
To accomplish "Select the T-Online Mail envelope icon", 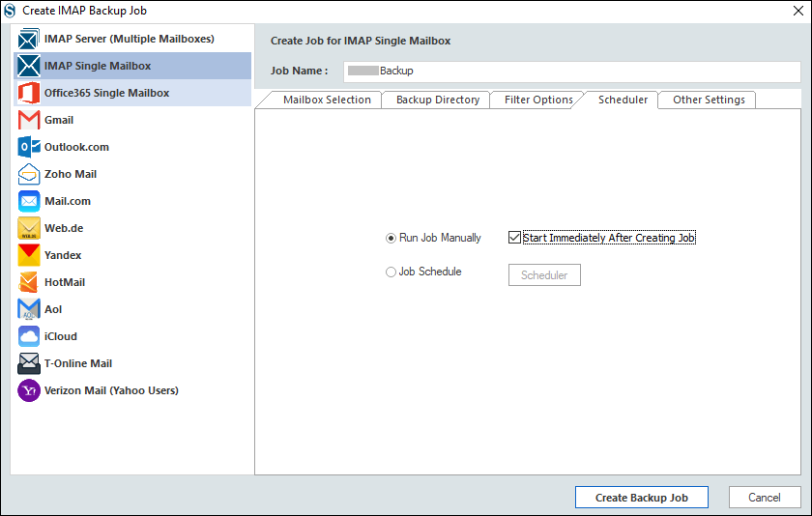I will click(28, 364).
